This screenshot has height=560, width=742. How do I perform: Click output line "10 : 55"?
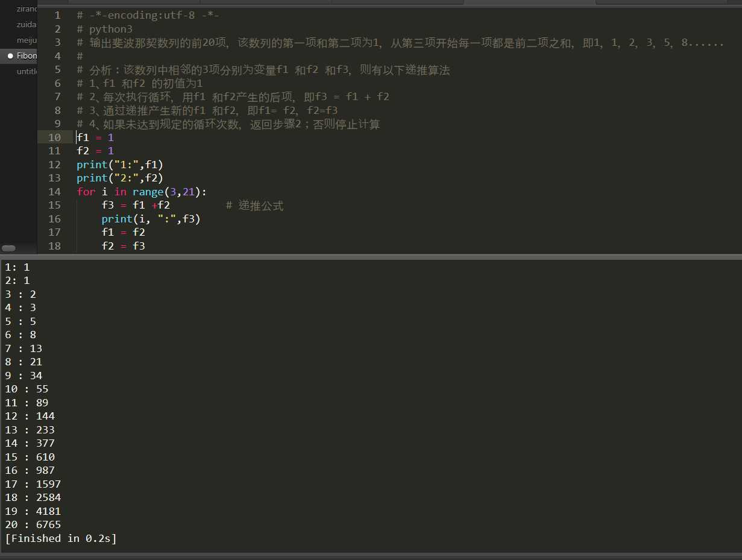[27, 389]
